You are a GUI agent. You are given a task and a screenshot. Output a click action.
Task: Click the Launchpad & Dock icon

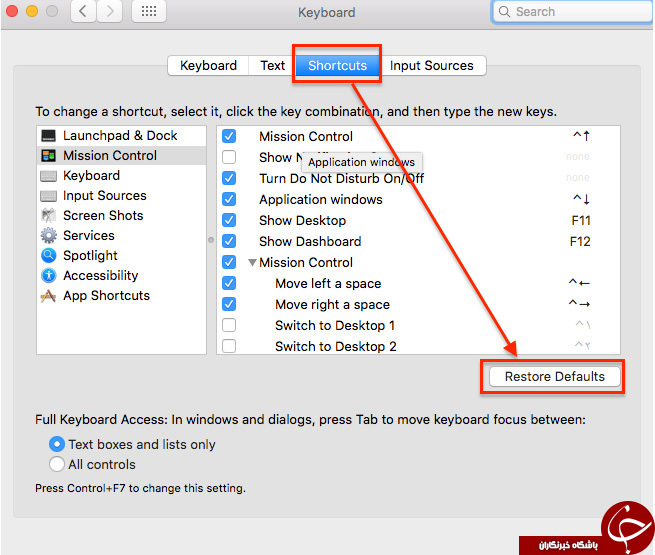[x=48, y=136]
